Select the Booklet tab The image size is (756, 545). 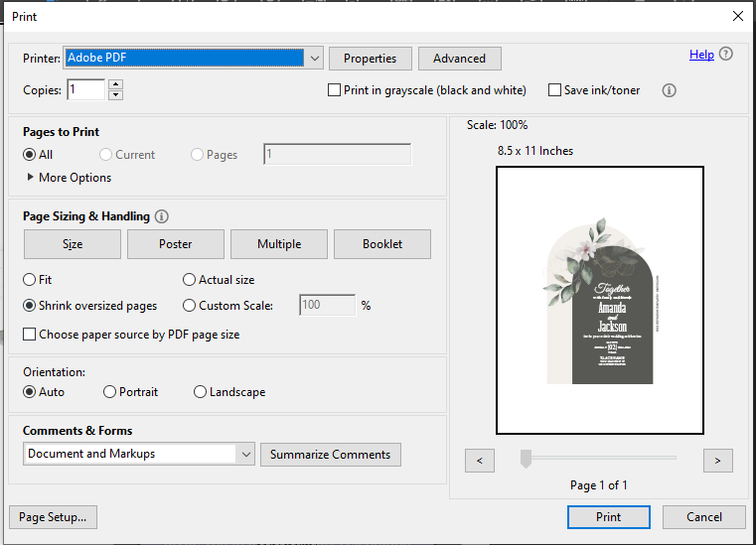382,244
